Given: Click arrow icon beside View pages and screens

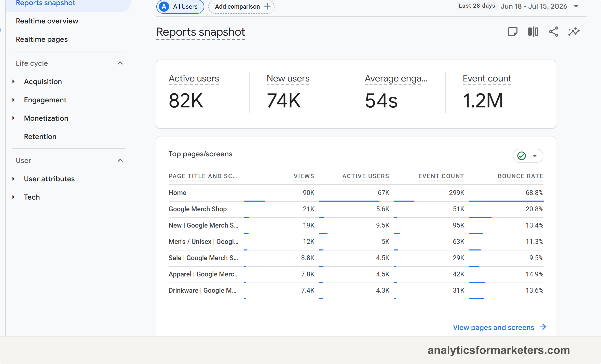Looking at the screenshot, I should (x=543, y=327).
